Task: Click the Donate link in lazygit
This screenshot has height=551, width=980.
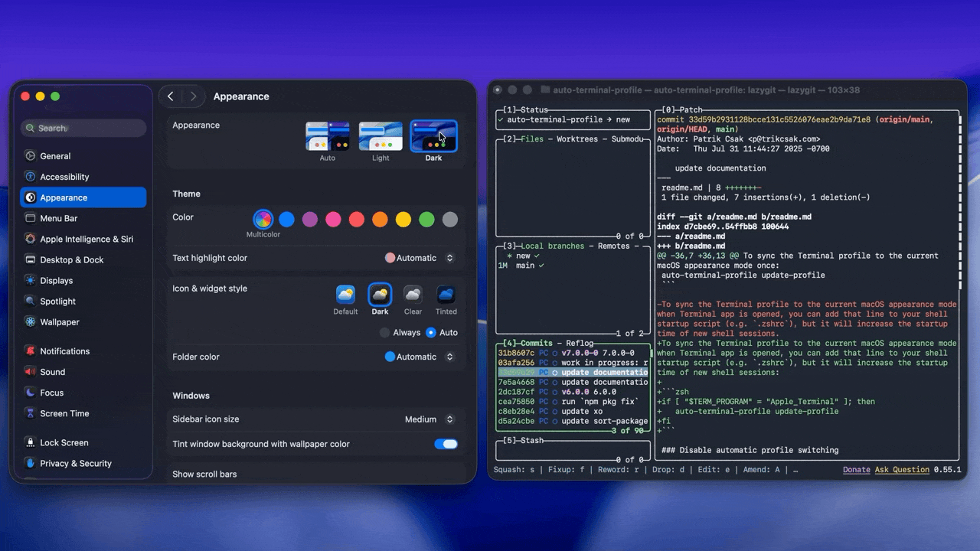Action: (857, 470)
